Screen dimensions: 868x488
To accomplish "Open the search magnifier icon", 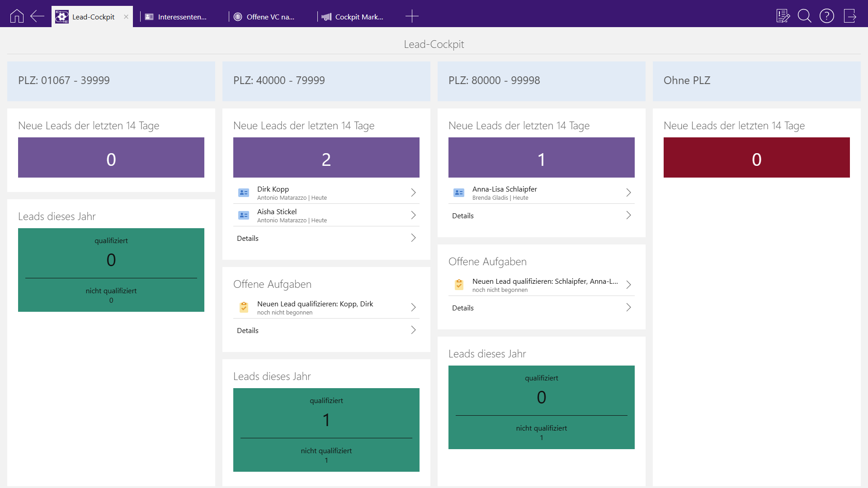I will click(805, 16).
